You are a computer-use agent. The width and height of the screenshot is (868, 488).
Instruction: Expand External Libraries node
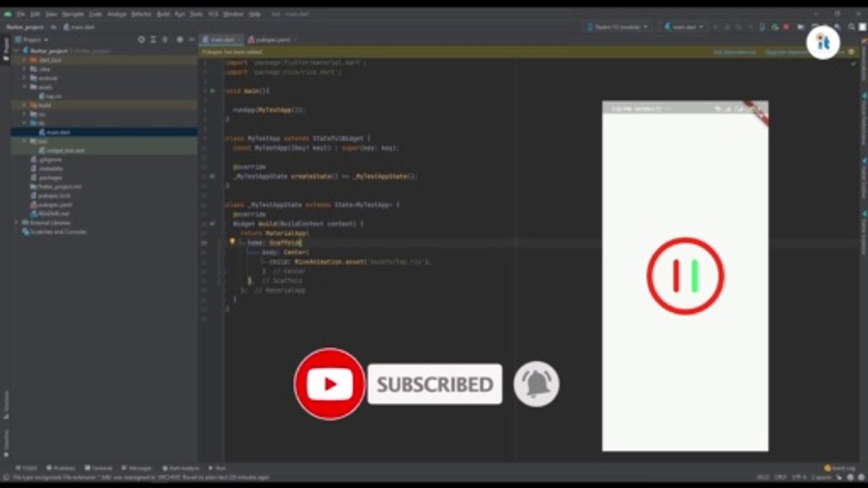[16, 222]
